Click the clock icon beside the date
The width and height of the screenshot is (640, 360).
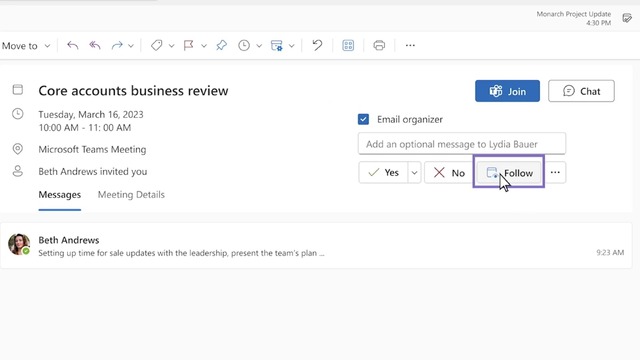point(18,114)
